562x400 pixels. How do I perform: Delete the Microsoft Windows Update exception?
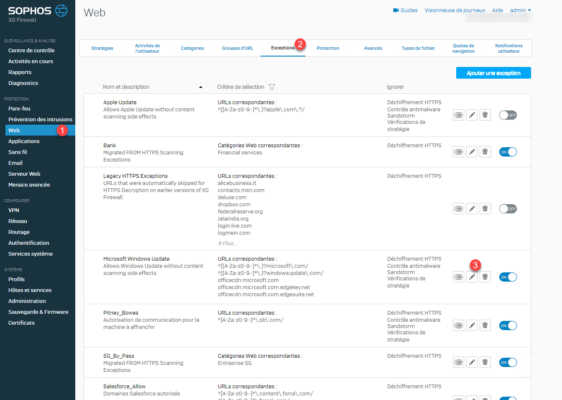coord(485,277)
